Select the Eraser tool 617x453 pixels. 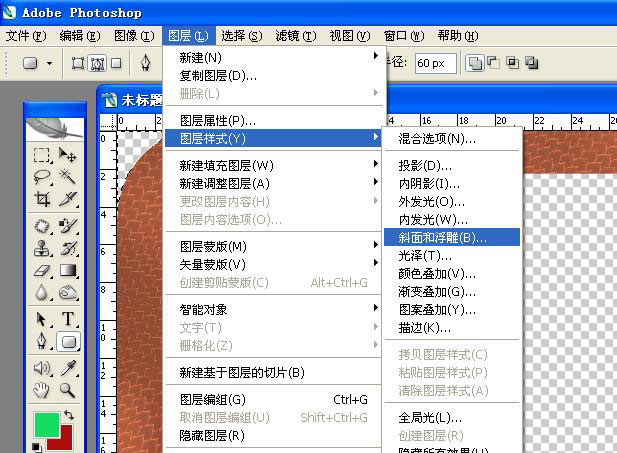point(42,270)
